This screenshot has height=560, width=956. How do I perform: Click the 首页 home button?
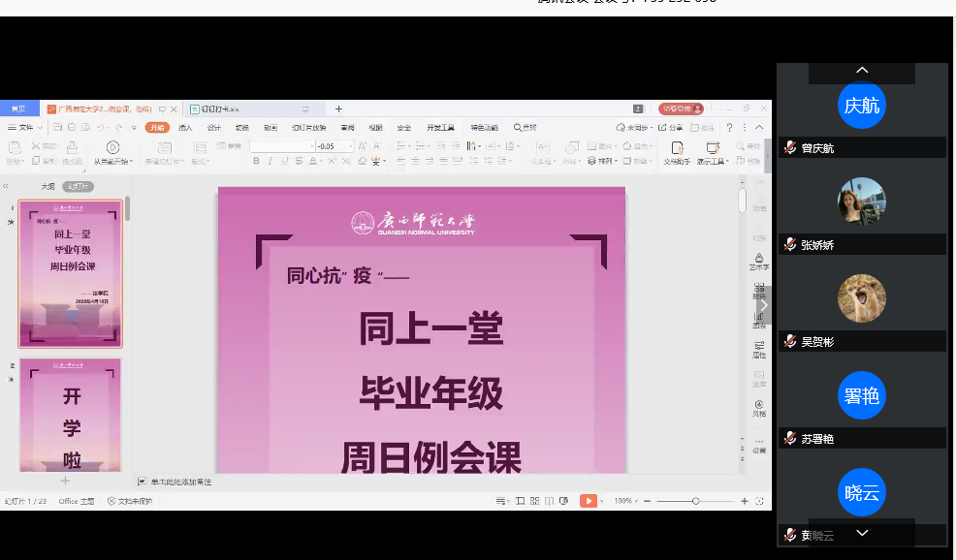(18, 109)
